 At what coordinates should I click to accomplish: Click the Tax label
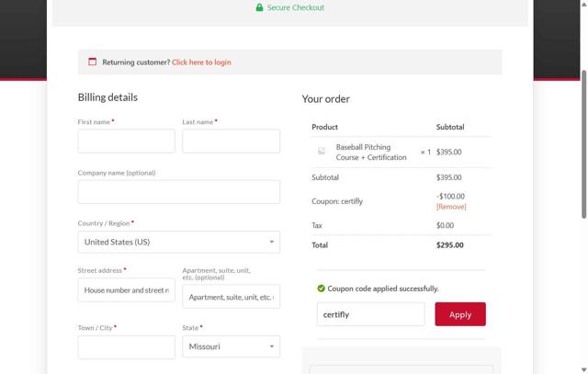pyautogui.click(x=316, y=225)
